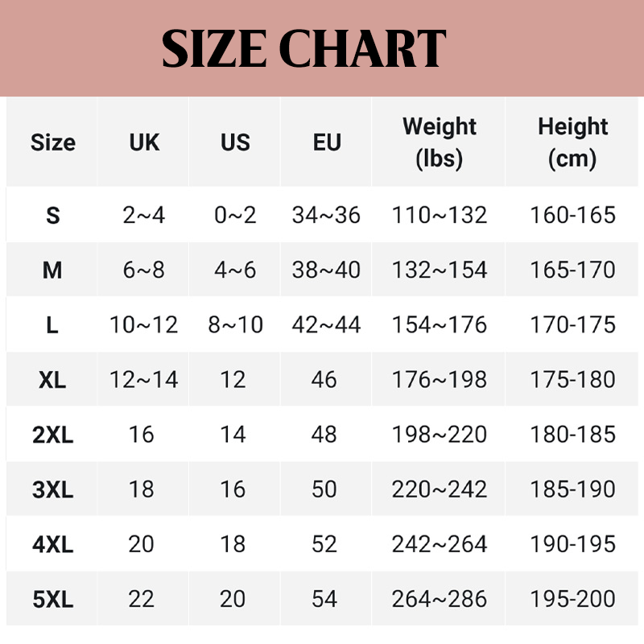
Task: Select the 4XL size label
Action: coord(52,544)
